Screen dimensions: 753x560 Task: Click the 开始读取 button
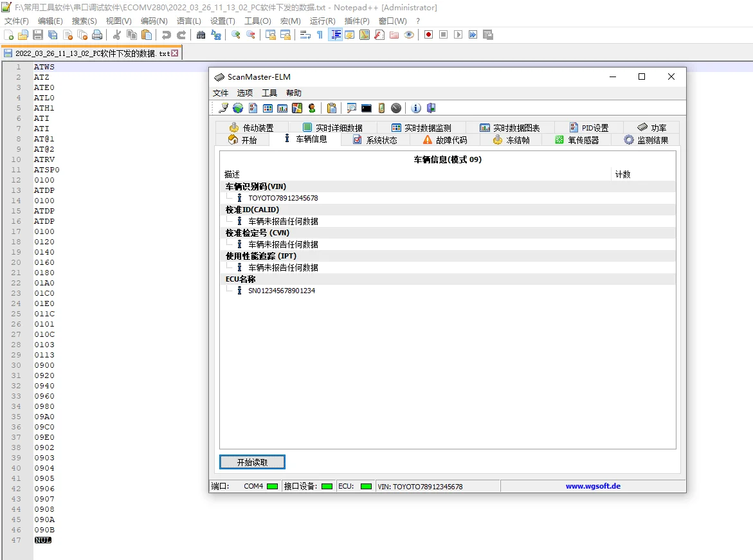[x=252, y=462]
